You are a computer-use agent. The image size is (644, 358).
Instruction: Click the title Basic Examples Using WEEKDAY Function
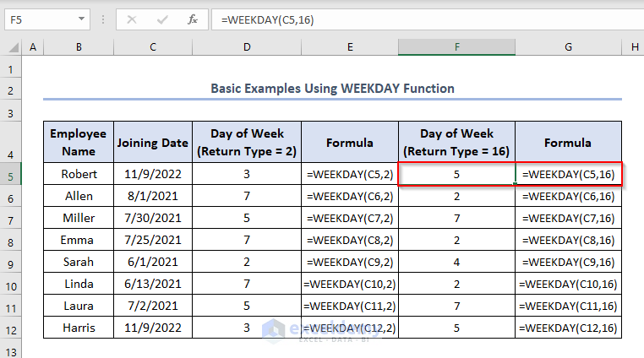[332, 88]
